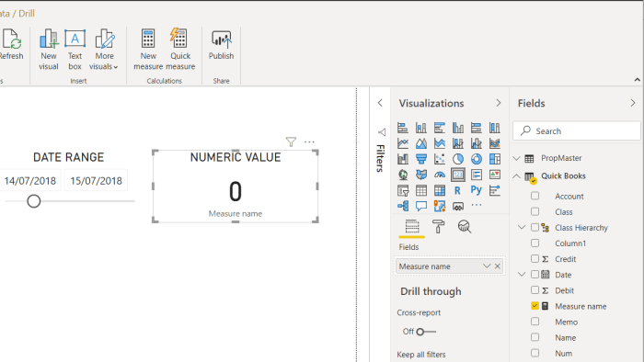Check the Account field
The width and height of the screenshot is (644, 362).
point(535,196)
